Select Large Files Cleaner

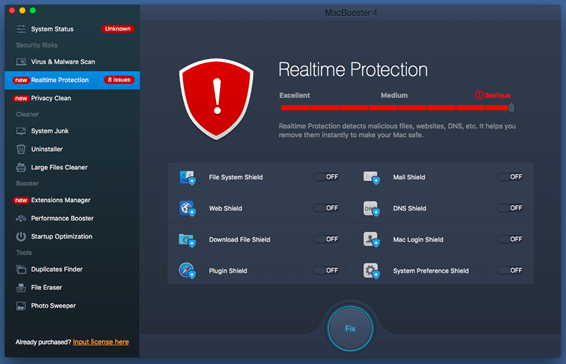(72, 167)
